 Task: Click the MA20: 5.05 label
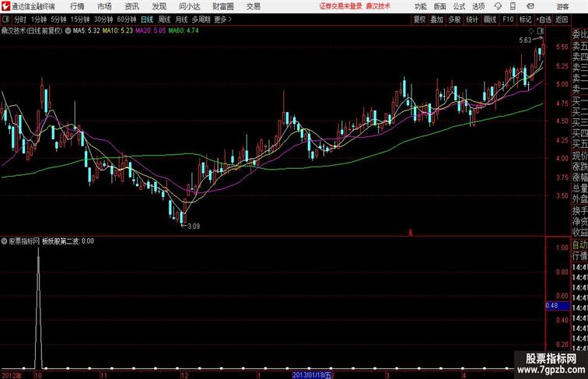(150, 31)
